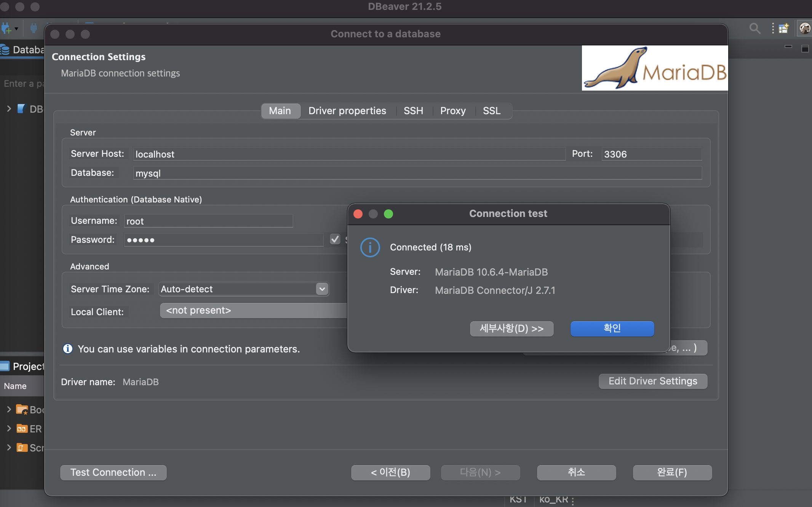Viewport: 812px width, 507px height.
Task: Click the Server Host field containing localhost
Action: (349, 154)
